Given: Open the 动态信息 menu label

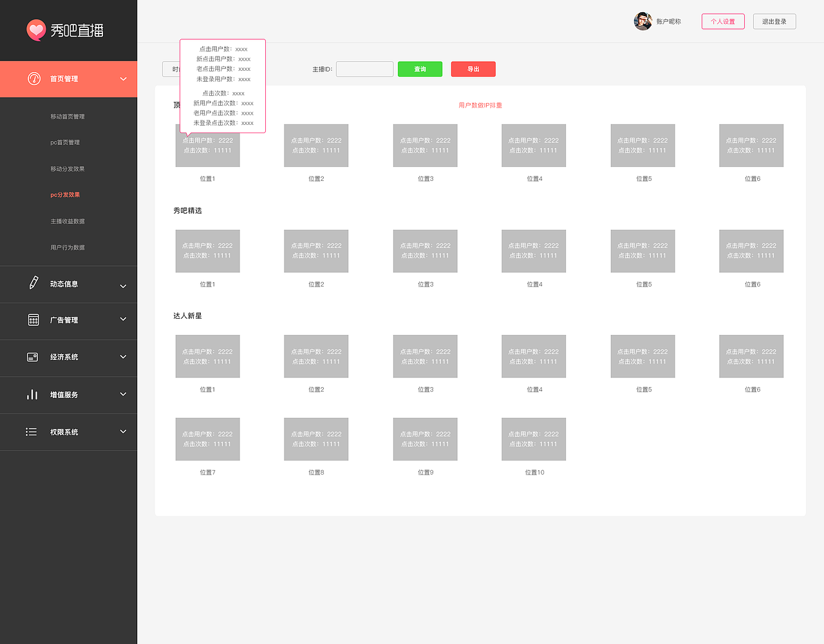Looking at the screenshot, I should pos(64,283).
